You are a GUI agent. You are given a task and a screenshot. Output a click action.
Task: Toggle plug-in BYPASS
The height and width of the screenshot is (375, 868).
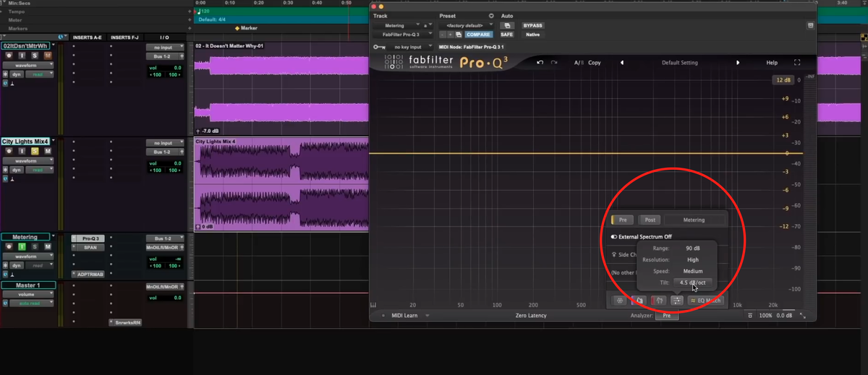(533, 25)
